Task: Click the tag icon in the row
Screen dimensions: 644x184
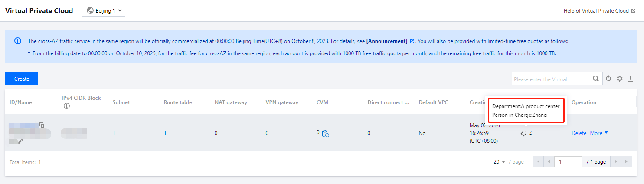Action: [x=524, y=133]
